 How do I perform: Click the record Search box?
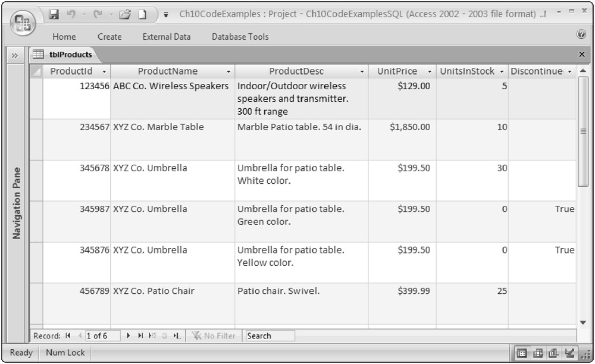270,336
